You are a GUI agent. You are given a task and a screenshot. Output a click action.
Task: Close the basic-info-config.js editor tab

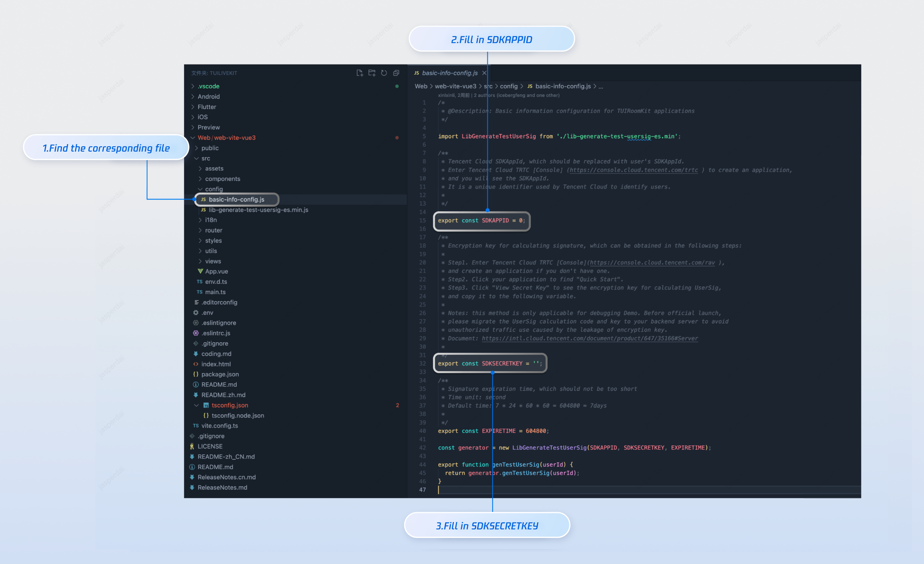point(484,73)
